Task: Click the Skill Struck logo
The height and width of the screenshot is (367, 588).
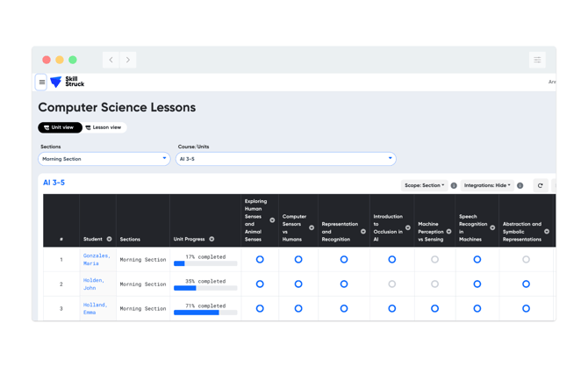Action: [x=67, y=82]
